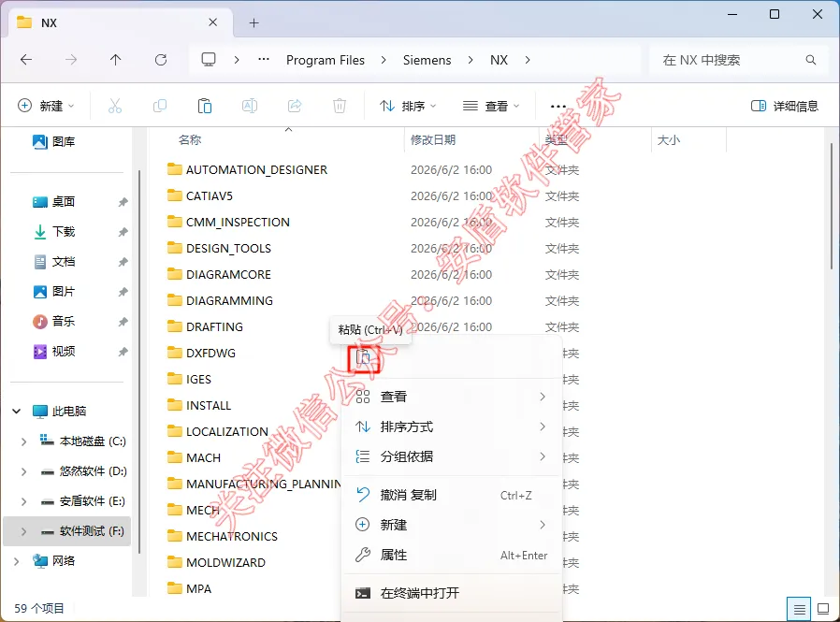
Task: Go up one folder level
Action: [x=115, y=60]
